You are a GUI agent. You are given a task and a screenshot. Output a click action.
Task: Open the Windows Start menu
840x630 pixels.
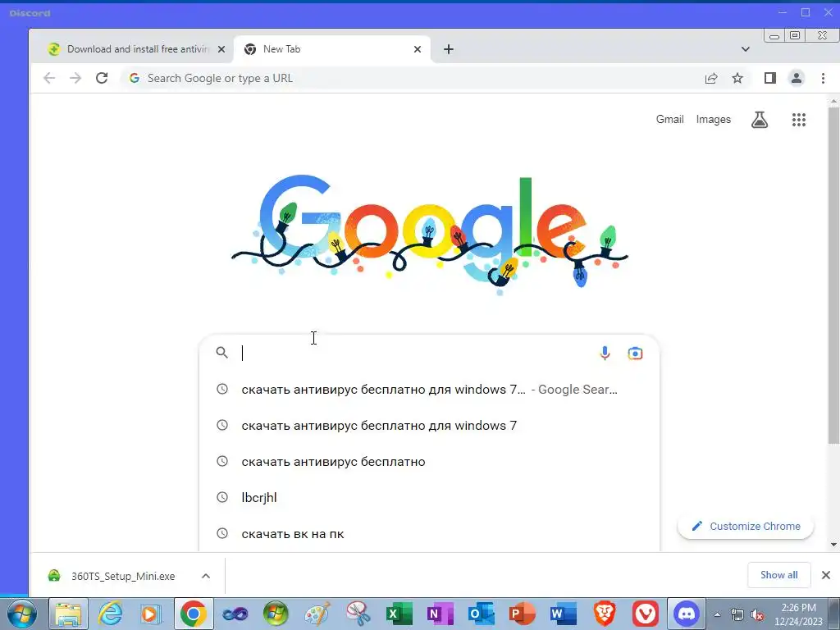click(x=21, y=614)
